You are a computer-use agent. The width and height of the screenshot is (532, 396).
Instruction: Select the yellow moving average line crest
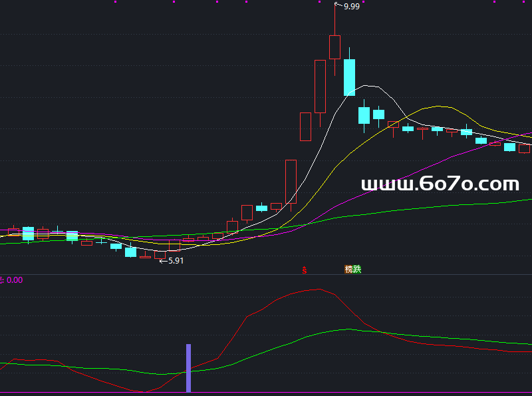[437, 106]
